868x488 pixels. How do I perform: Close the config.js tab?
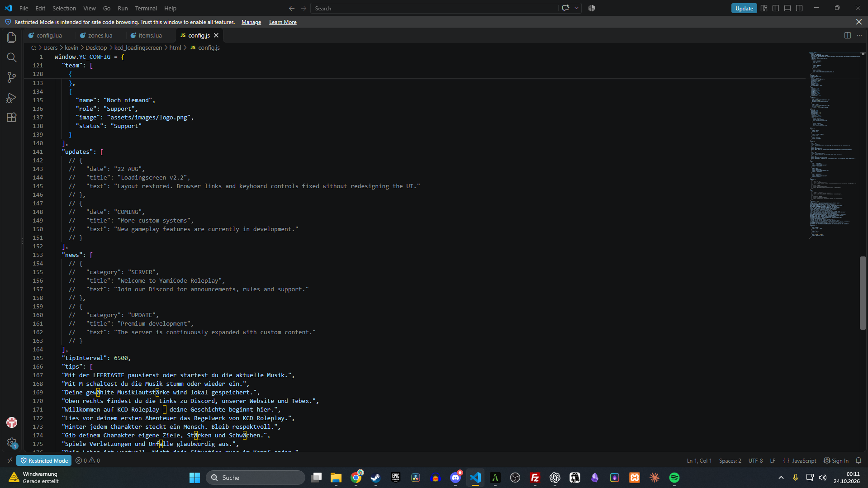click(216, 35)
